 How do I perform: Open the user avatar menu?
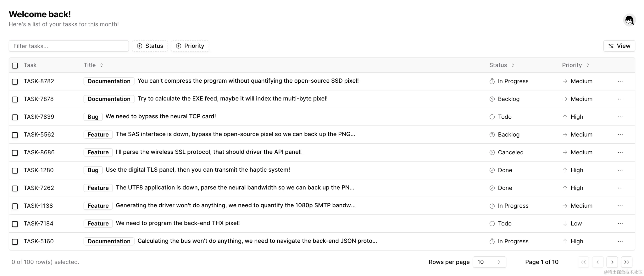629,20
